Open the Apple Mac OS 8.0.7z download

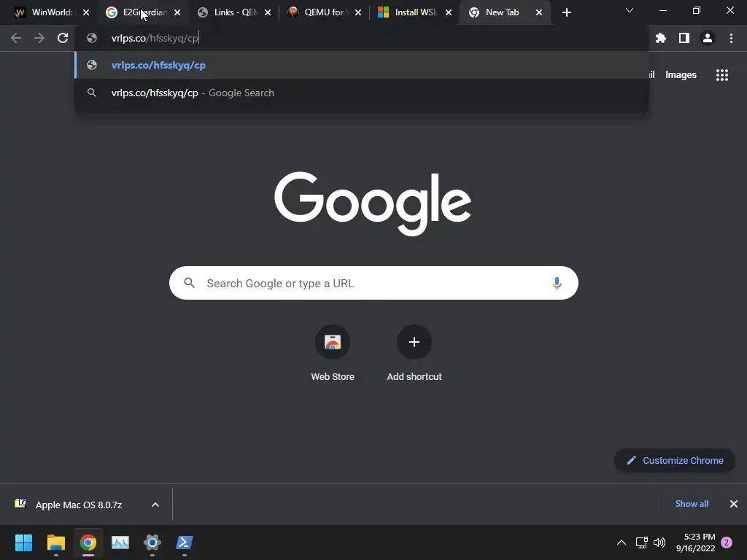(x=79, y=505)
